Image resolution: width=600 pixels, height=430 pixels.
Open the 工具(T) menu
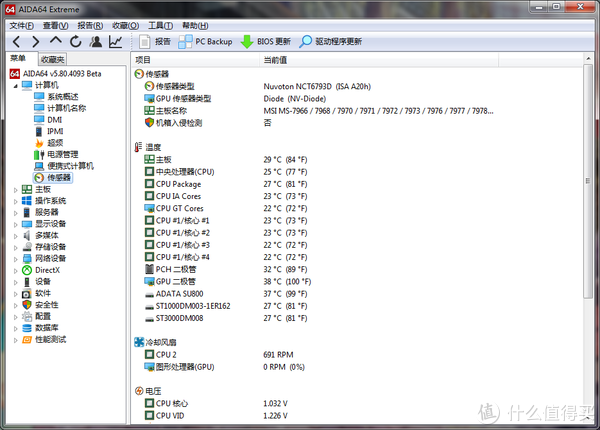(161, 26)
